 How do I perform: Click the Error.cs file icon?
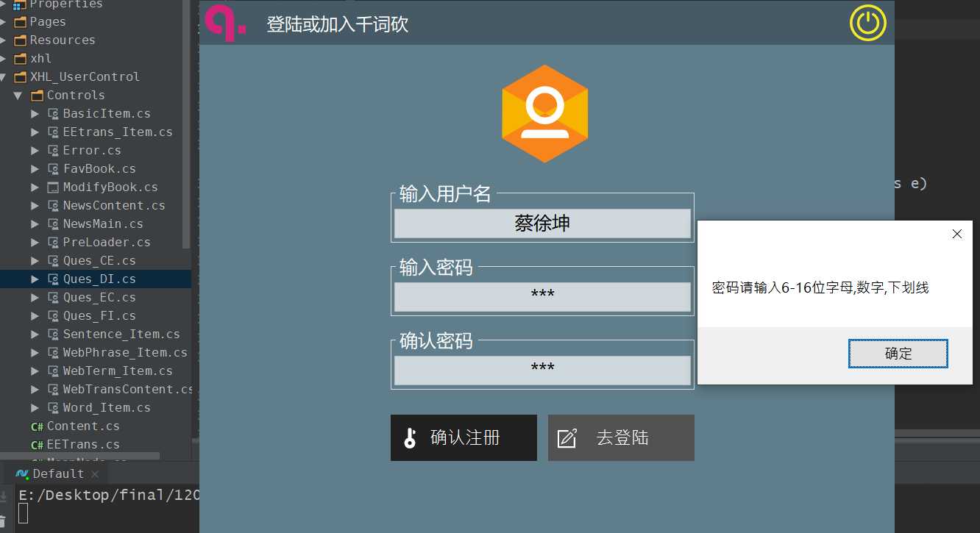53,150
